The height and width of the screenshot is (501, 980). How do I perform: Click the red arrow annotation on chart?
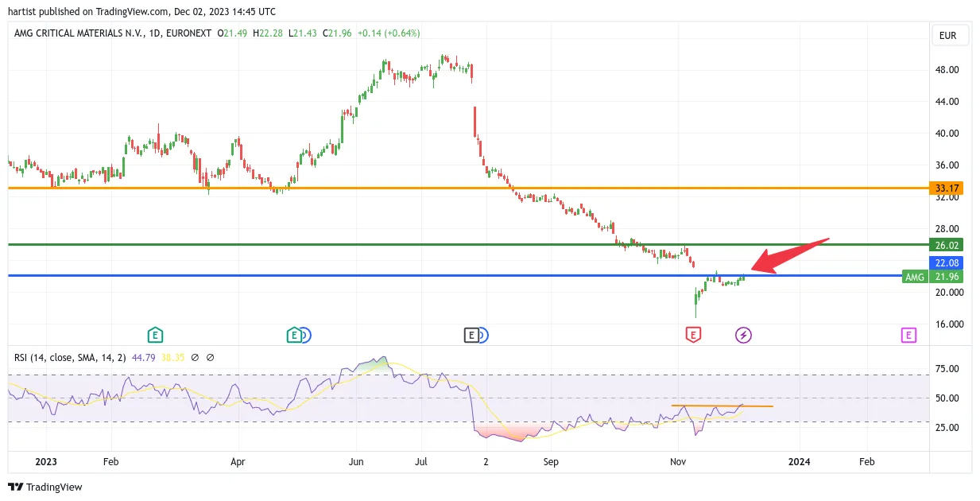[x=791, y=256]
